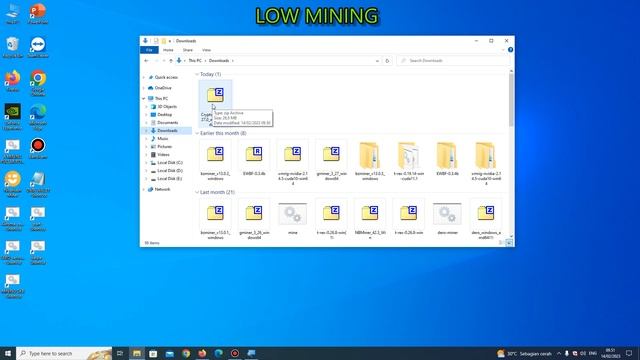Select Music in navigation pane
The width and height of the screenshot is (640, 360).
(162, 139)
